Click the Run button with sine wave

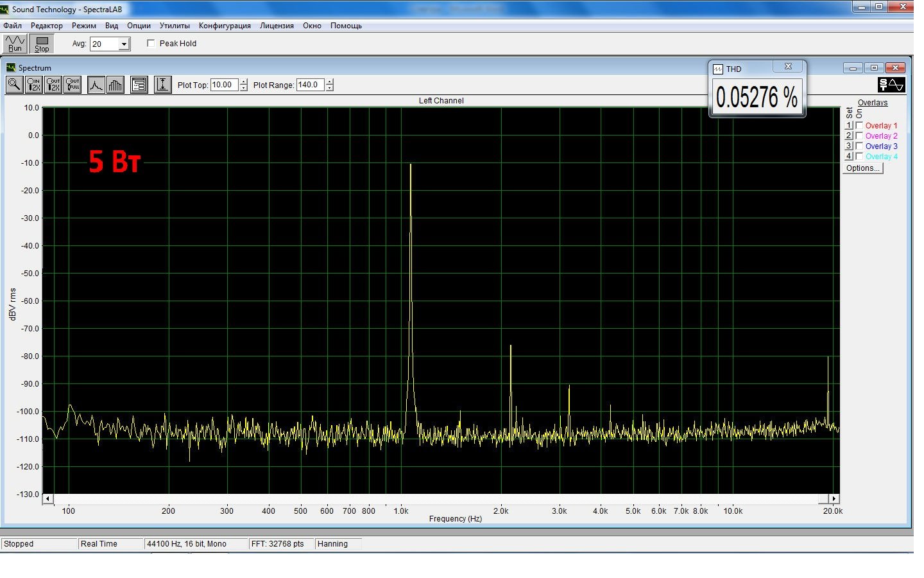coord(15,44)
